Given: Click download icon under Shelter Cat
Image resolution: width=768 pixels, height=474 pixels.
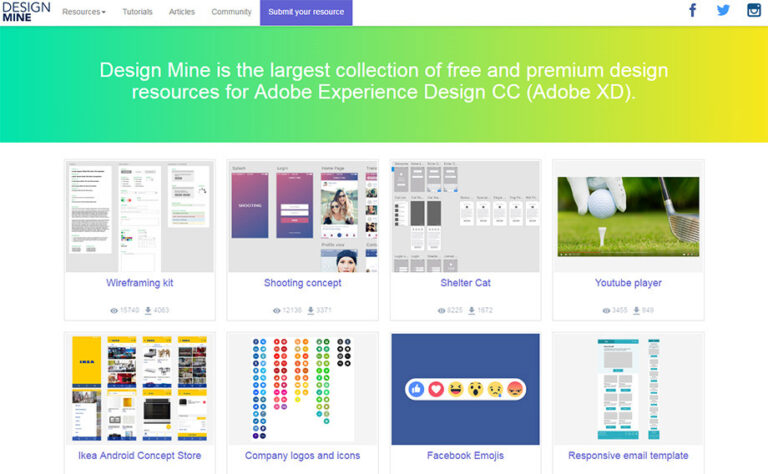Looking at the screenshot, I should coord(471,310).
